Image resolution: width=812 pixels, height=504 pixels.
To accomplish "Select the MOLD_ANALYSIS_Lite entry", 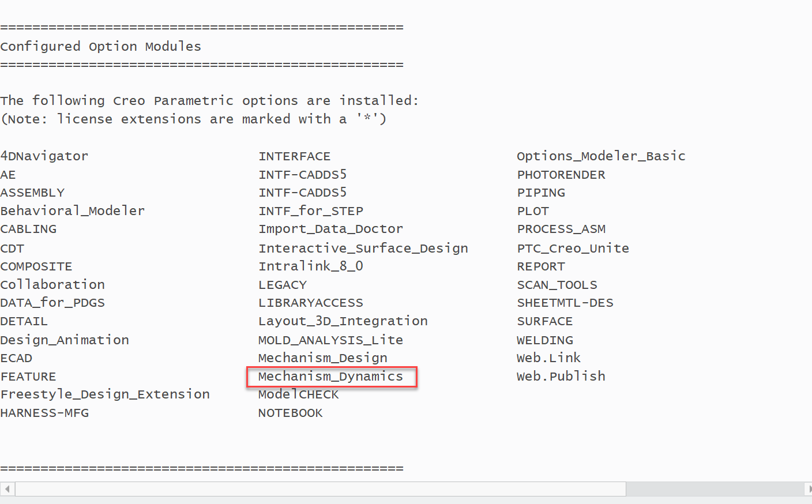I will click(x=330, y=340).
